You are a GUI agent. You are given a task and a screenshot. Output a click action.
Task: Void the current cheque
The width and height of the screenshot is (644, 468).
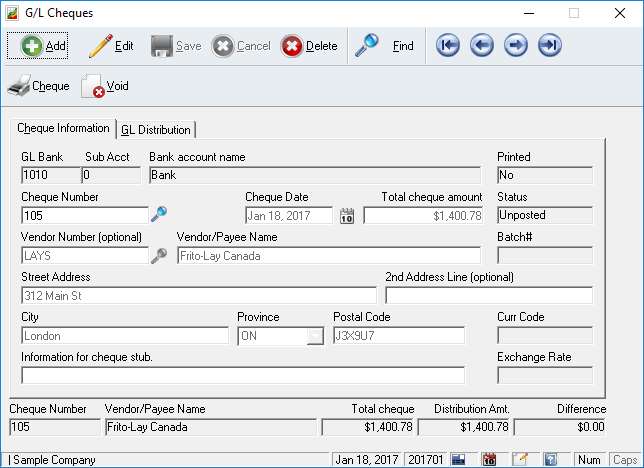coord(105,87)
